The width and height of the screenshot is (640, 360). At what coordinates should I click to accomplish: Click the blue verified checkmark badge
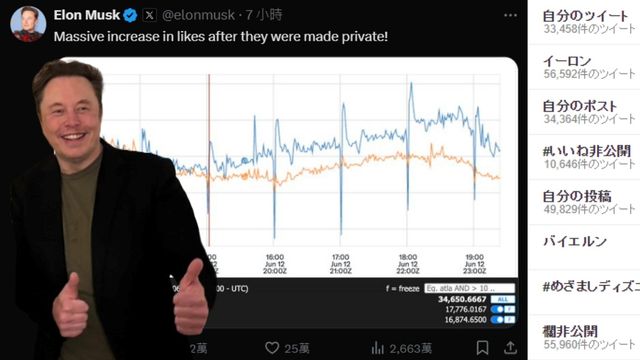point(130,16)
